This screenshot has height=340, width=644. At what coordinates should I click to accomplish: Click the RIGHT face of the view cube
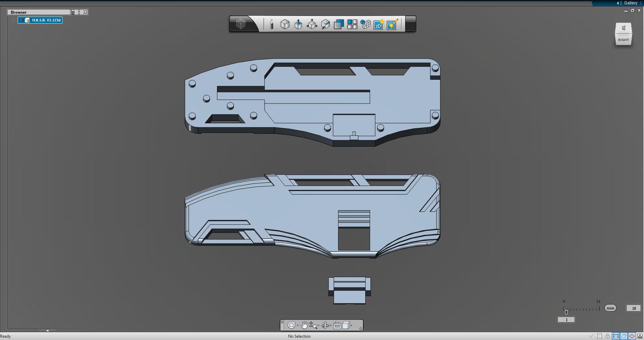[624, 40]
